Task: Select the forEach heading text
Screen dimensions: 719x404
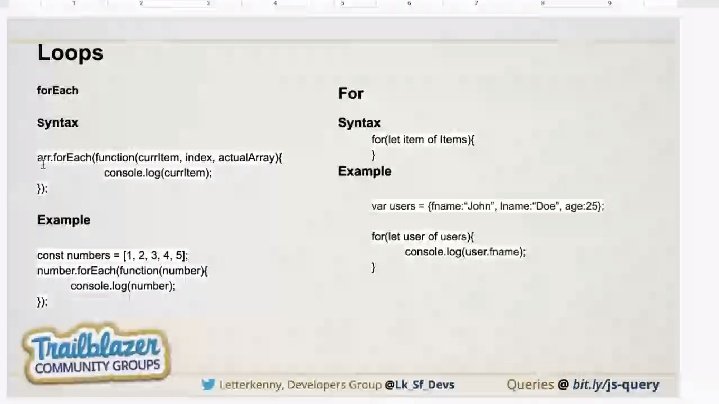Action: click(57, 90)
